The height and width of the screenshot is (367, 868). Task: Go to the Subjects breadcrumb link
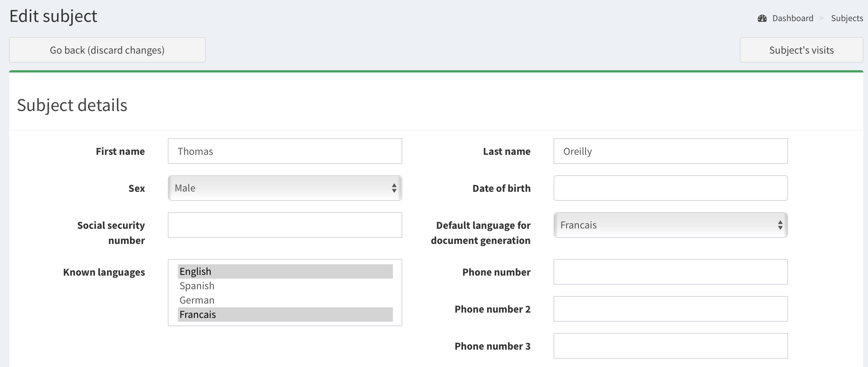[847, 19]
